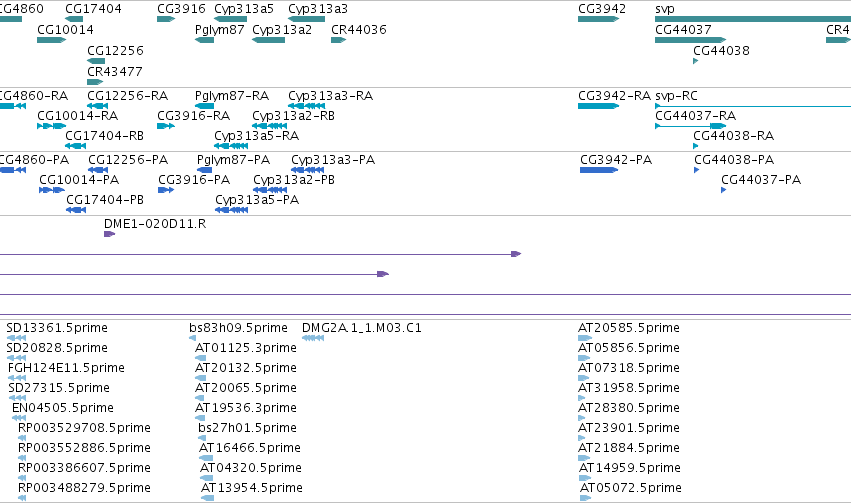Screen dimensions: 851x503
Task: Click the bs83h09.5prime EST label
Action: [x=238, y=328]
